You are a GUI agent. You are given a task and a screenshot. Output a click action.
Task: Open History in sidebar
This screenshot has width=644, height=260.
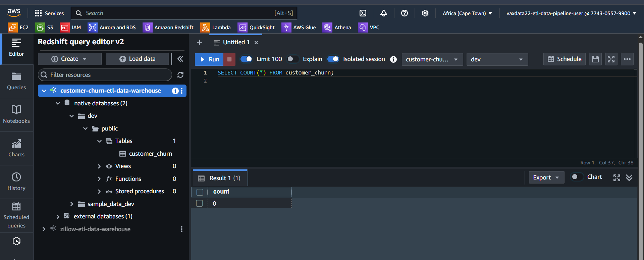[x=16, y=182]
